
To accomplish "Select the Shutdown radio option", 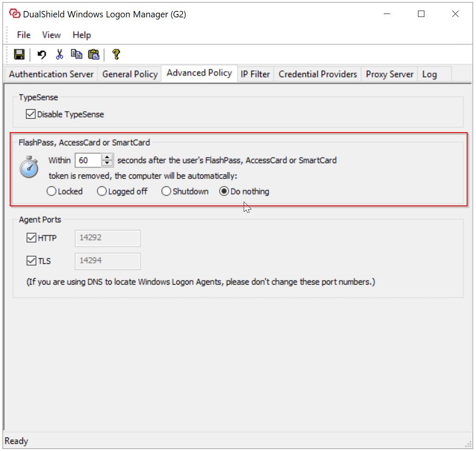I will 166,191.
